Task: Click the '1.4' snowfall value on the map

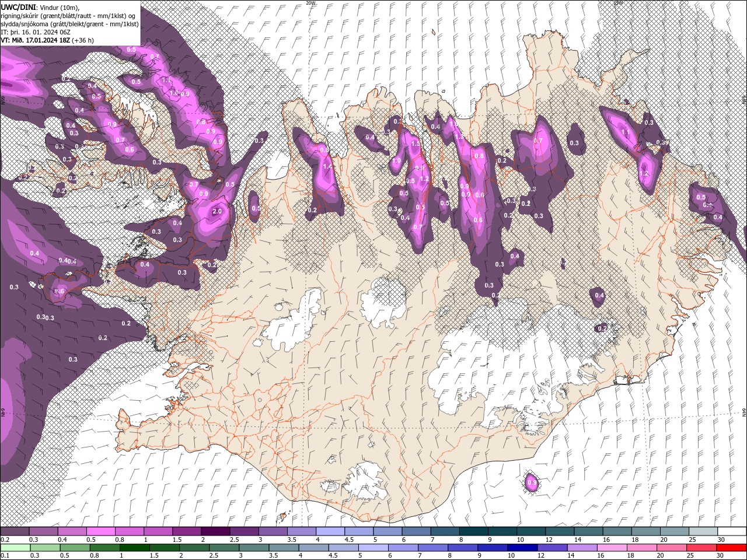Action: point(327,166)
